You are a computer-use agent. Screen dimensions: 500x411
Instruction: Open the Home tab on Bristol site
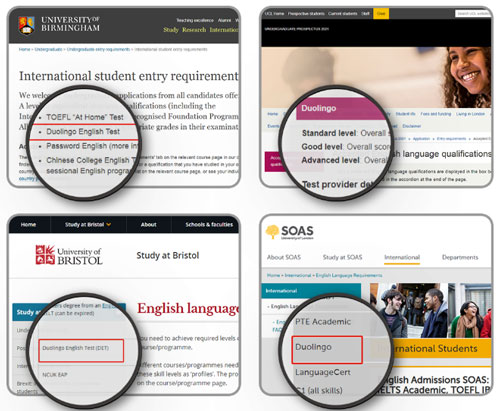tap(28, 225)
